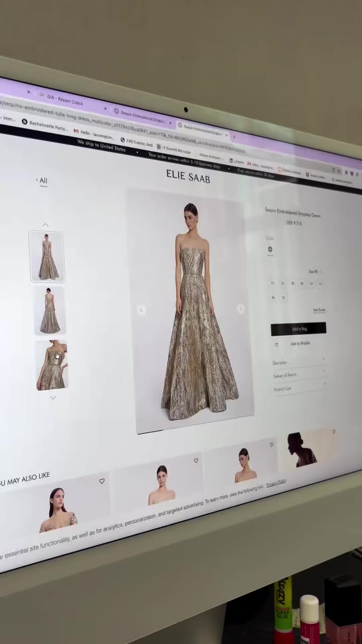
Task: Switch to the GIA - Report Check tab
Action: click(64, 100)
